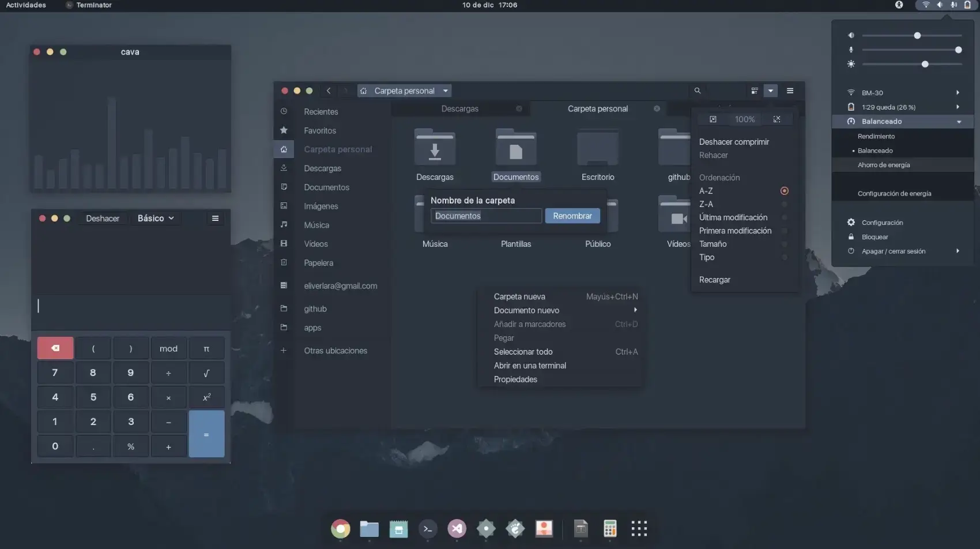Select A-Z sort order radio button

point(784,191)
